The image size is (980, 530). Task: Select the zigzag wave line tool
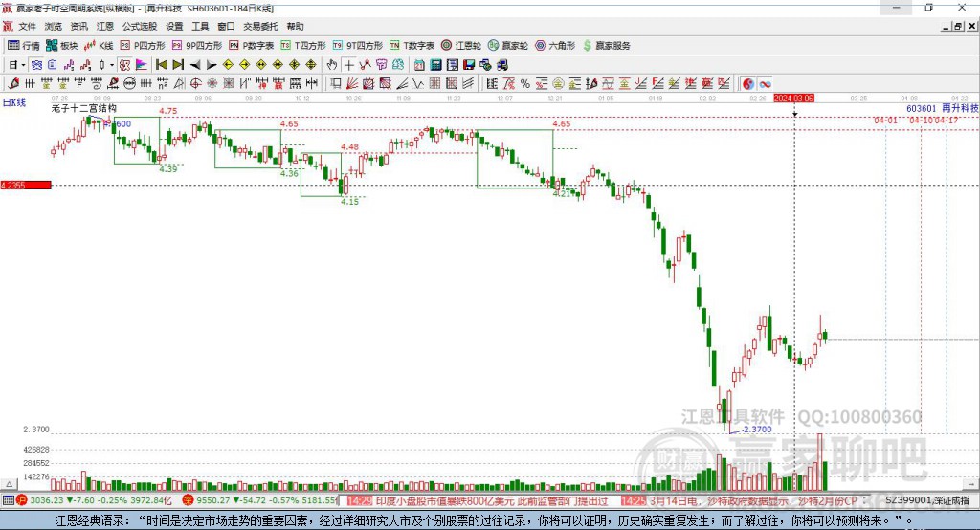pyautogui.click(x=417, y=84)
